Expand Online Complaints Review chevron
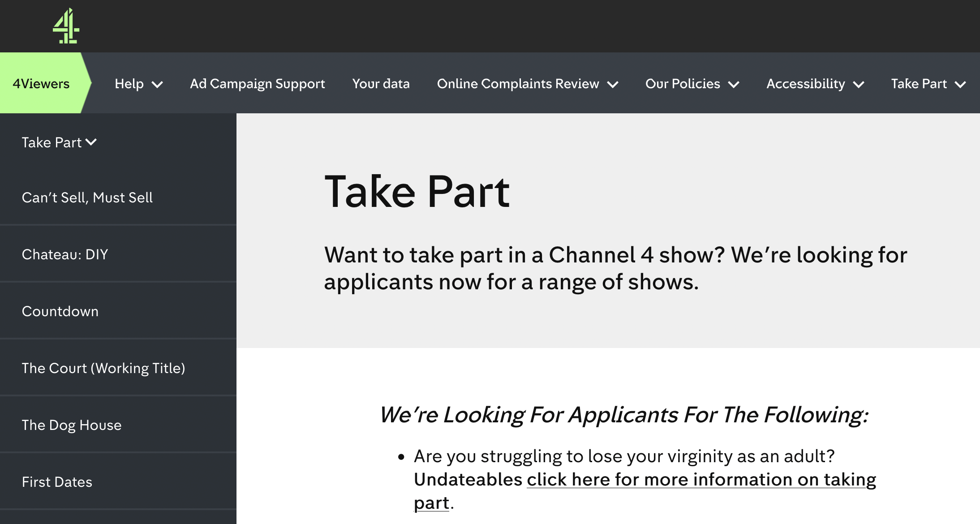Viewport: 980px width, 524px height. point(613,84)
